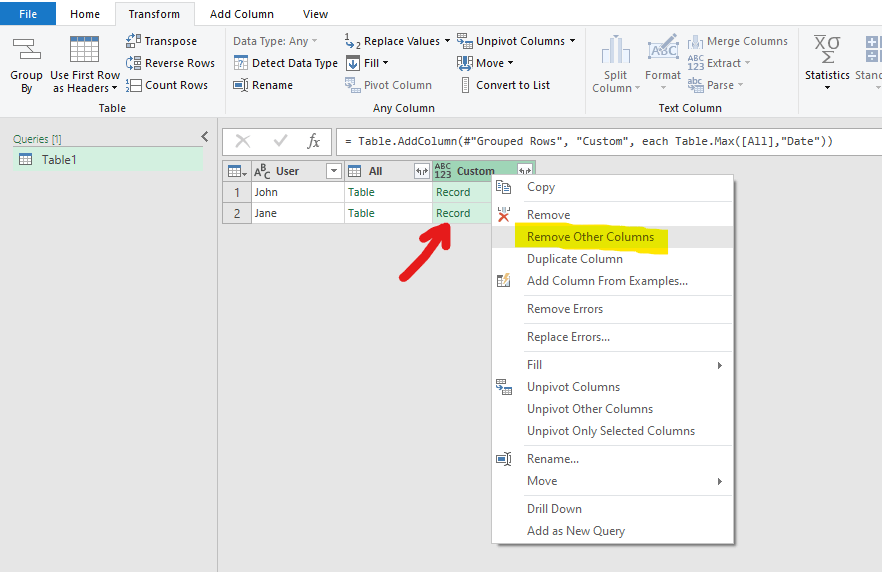Open Unpivot Columns dropdown arrow
This screenshot has height=572, width=882.
pyautogui.click(x=573, y=41)
